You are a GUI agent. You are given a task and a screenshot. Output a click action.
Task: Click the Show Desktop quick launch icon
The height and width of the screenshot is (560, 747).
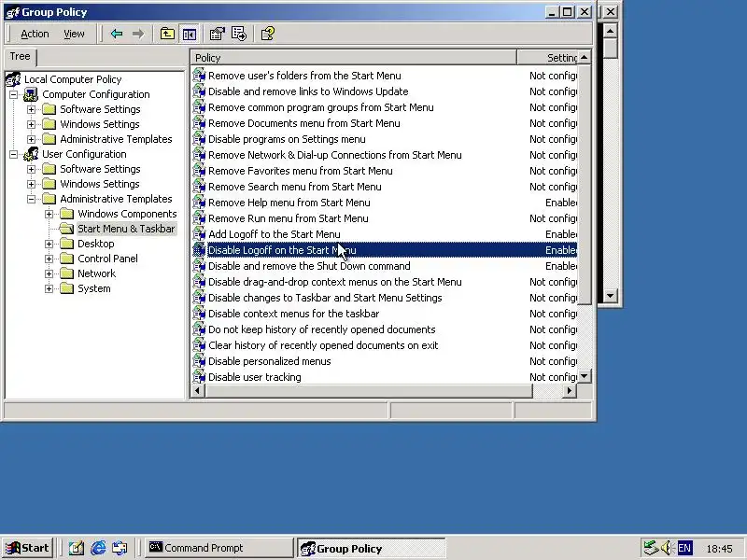(x=77, y=548)
